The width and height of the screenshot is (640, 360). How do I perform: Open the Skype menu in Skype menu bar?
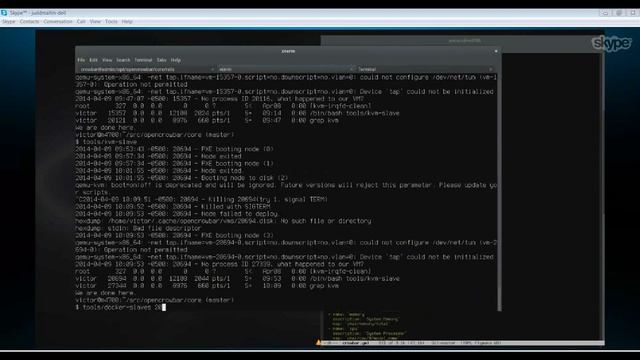9,22
